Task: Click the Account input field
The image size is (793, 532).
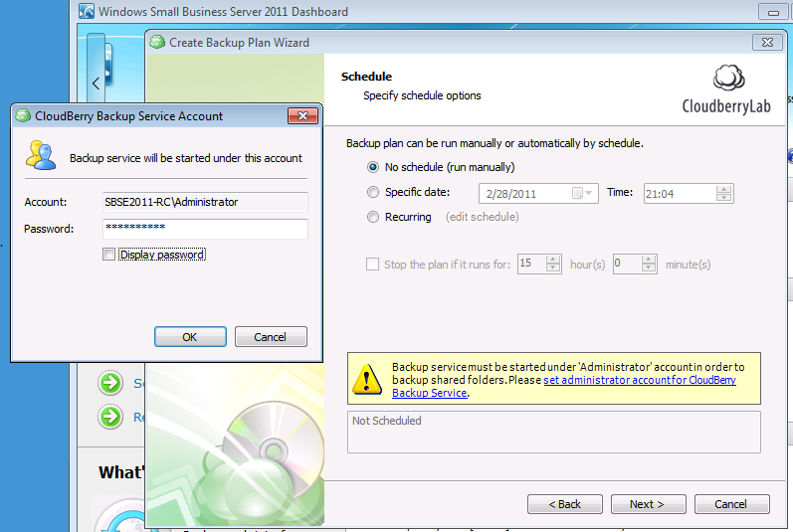Action: tap(205, 202)
